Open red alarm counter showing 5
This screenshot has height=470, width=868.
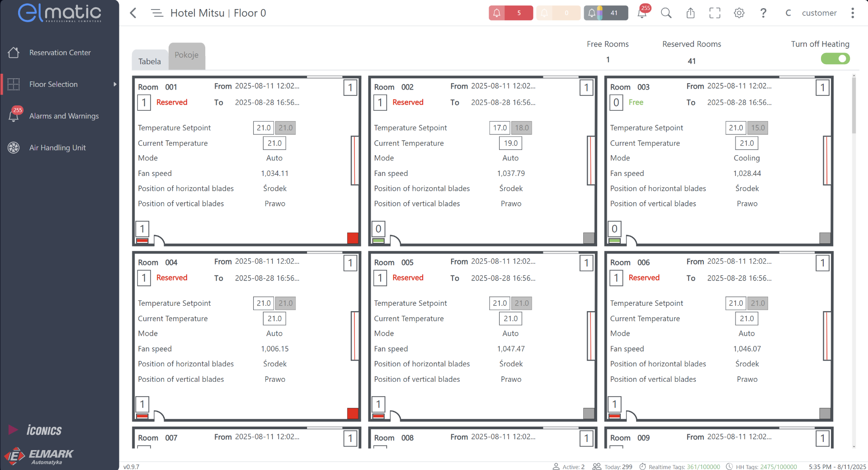511,13
